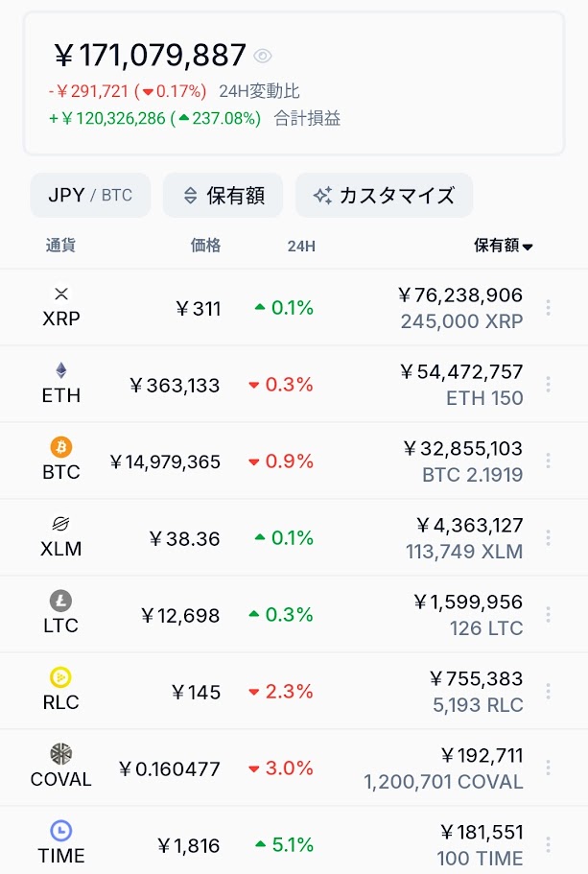This screenshot has height=874, width=588.
Task: Select the Stellar XLM coin icon
Action: coord(61,524)
